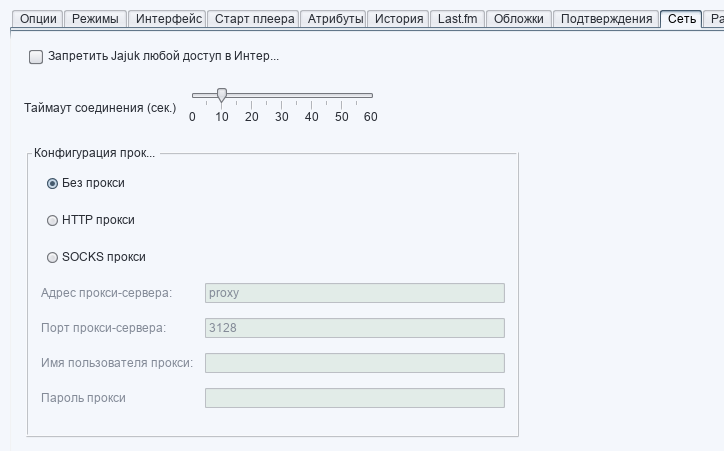Image resolution: width=724 pixels, height=451 pixels.
Task: Switch to the История tab
Action: [x=399, y=19]
